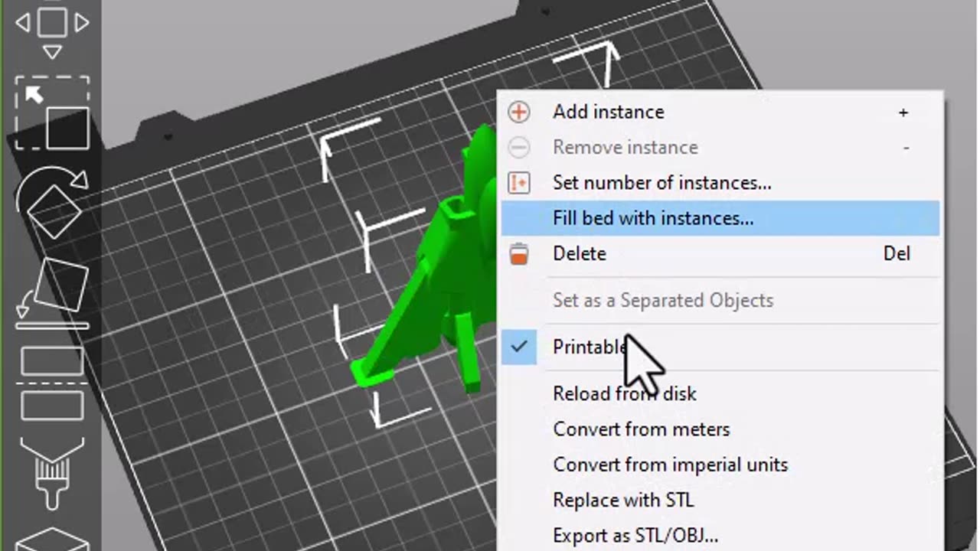Screen dimensions: 980x551
Task: Toggle the Printable checkmark
Action: pyautogui.click(x=519, y=347)
